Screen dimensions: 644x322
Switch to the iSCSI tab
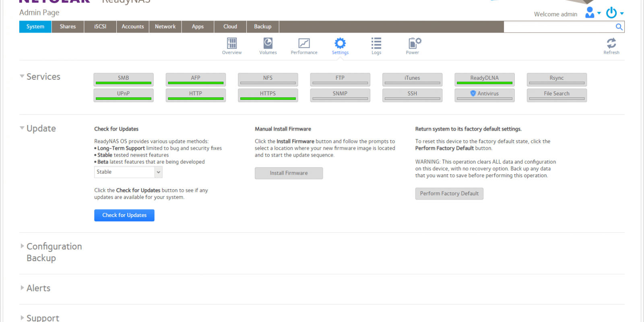point(100,27)
